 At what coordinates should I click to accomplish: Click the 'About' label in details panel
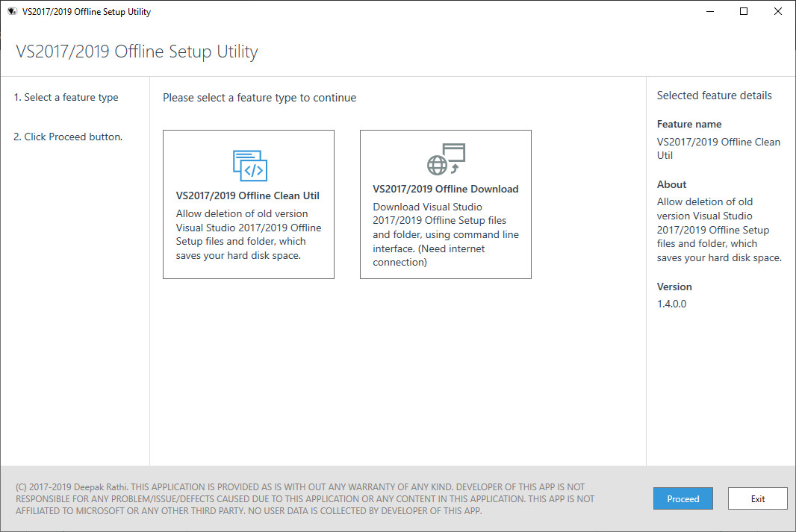coord(671,184)
